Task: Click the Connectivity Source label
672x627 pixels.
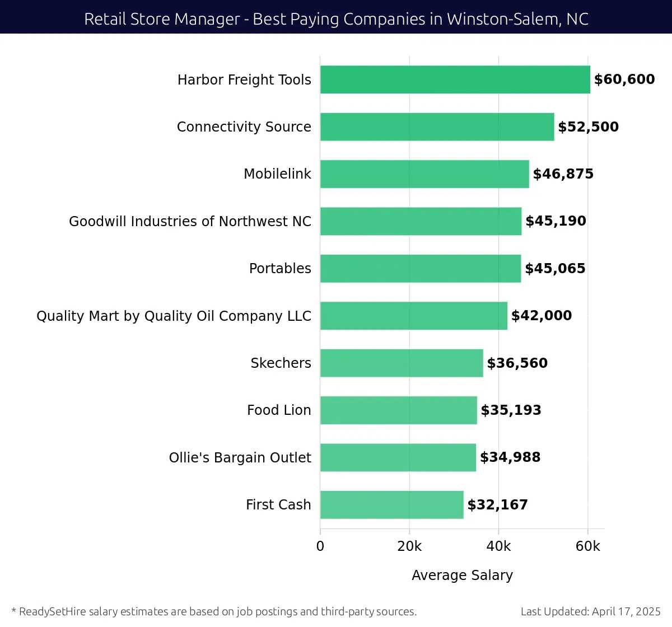Action: click(x=244, y=127)
